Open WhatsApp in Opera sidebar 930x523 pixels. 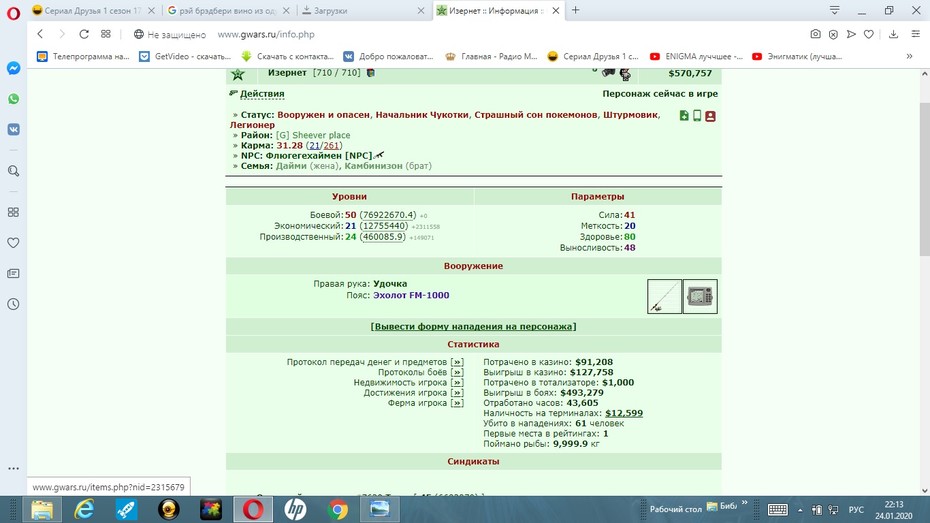pos(14,99)
